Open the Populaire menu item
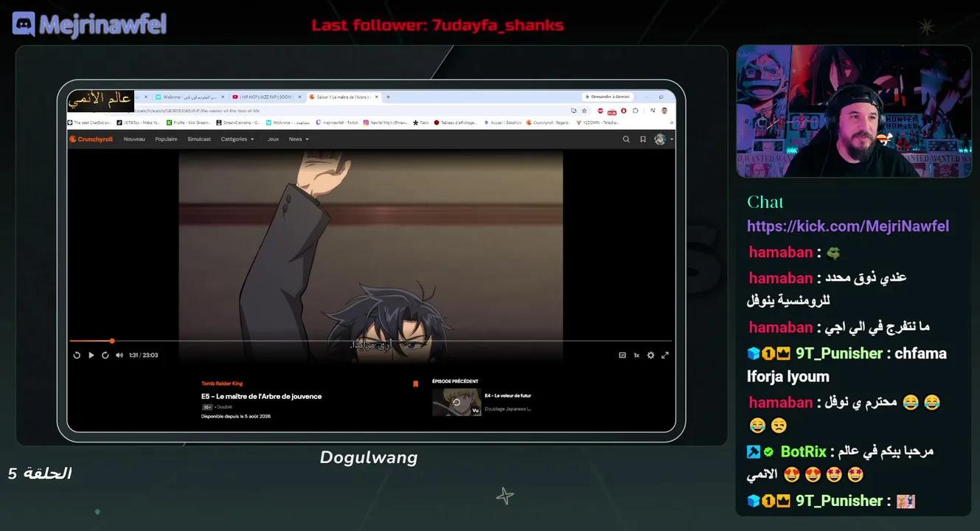 coord(166,139)
